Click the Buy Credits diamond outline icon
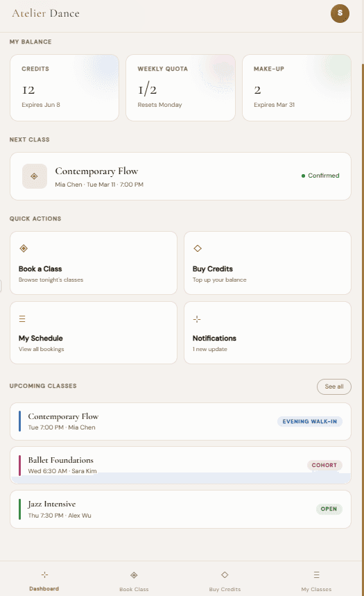The height and width of the screenshot is (596, 364). (198, 248)
